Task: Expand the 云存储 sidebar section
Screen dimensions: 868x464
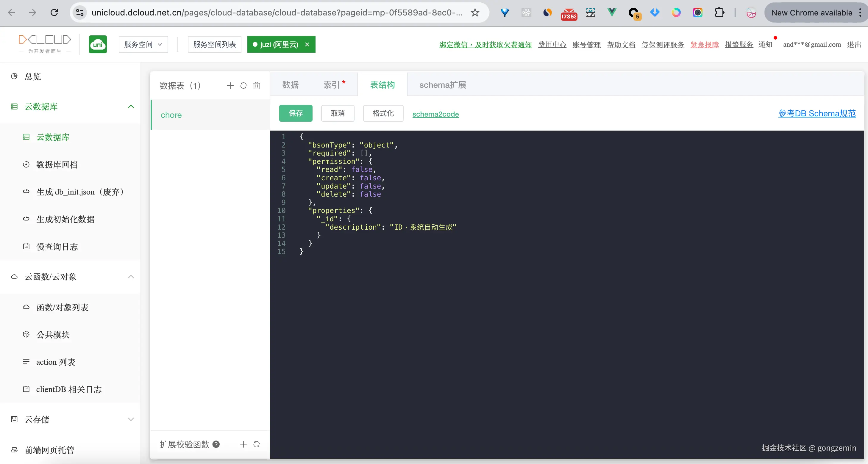Action: (x=131, y=419)
